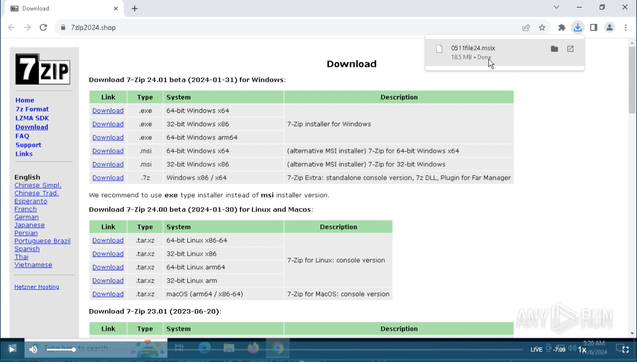The image size is (637, 362).
Task: Open the Download sidebar link
Action: tap(32, 127)
